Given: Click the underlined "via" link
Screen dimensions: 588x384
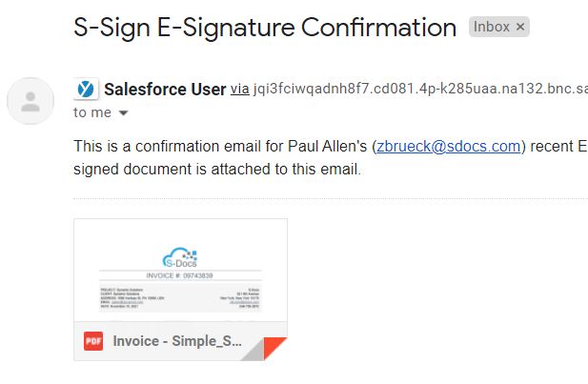Looking at the screenshot, I should tap(239, 90).
